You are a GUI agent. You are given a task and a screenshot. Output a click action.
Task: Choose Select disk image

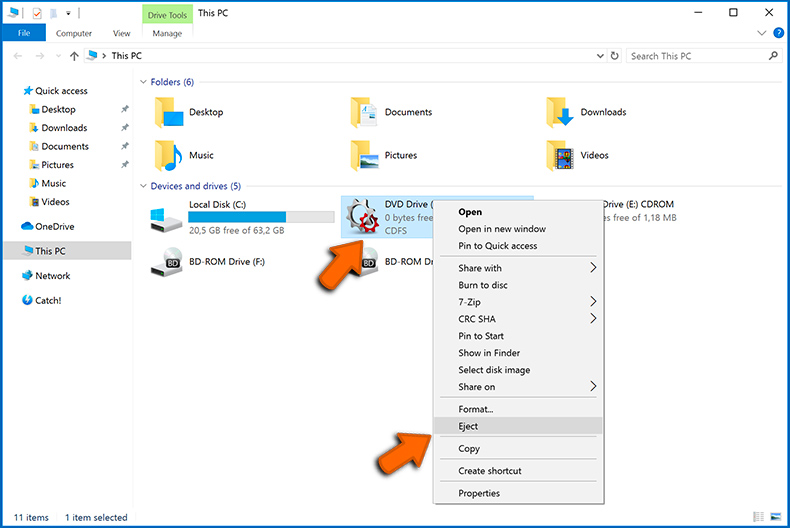pyautogui.click(x=518, y=370)
